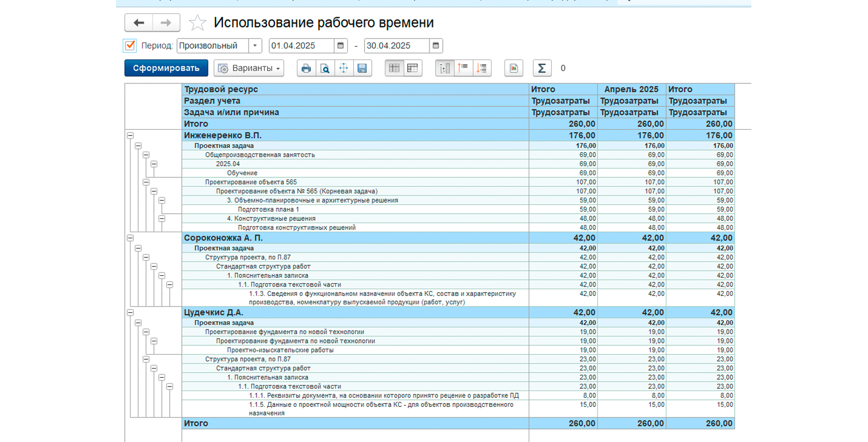Sort ascending with the red up-arrow icon
Viewport: 868px width, 442px height.
tap(463, 68)
